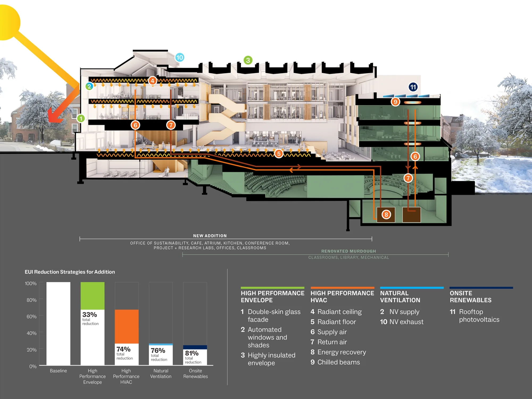Click orange marker 5 on radiant floor
This screenshot has width=532, height=399.
tap(279, 153)
